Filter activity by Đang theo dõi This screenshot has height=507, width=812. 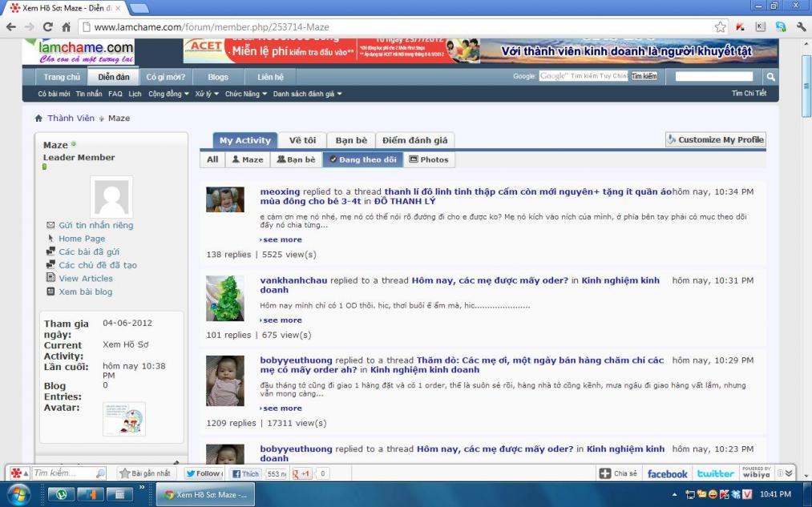point(362,159)
